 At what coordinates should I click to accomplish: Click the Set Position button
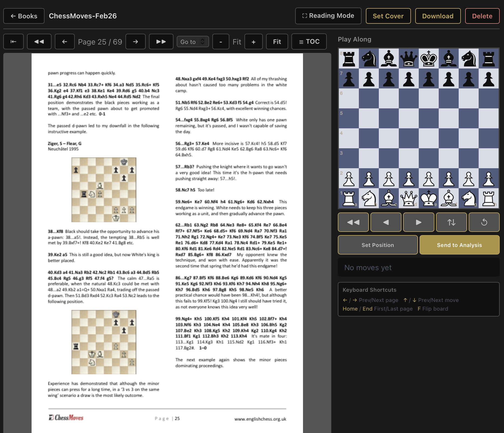[377, 245]
